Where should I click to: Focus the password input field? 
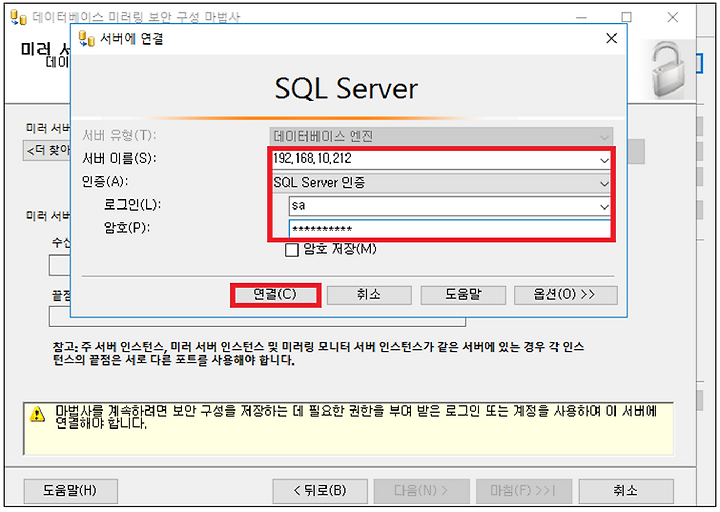click(449, 229)
